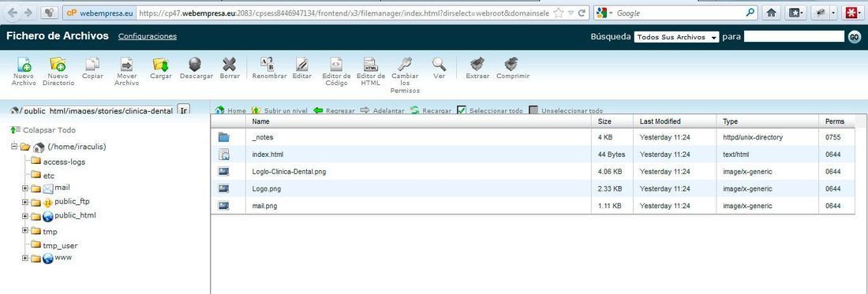The height and width of the screenshot is (294, 868).
Task: Open the Configuraciones link
Action: pyautogui.click(x=148, y=36)
